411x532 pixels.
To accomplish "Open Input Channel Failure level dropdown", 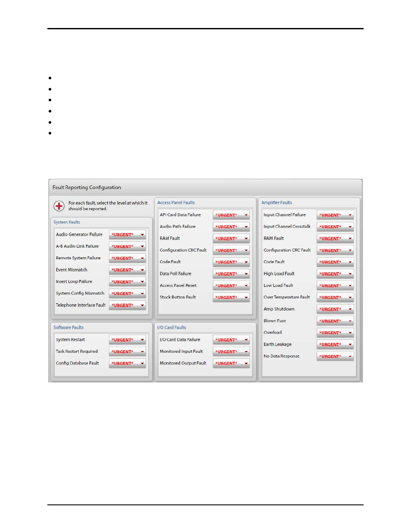I will coord(335,215).
